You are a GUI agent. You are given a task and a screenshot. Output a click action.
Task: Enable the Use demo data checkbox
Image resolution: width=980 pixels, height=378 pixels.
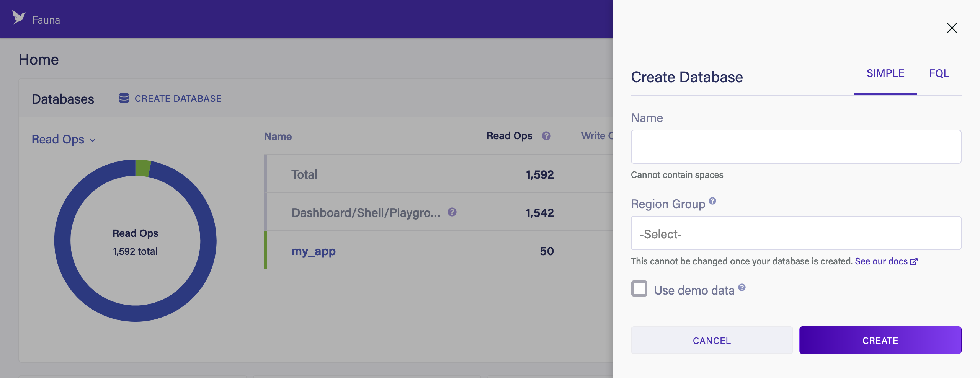(x=639, y=288)
